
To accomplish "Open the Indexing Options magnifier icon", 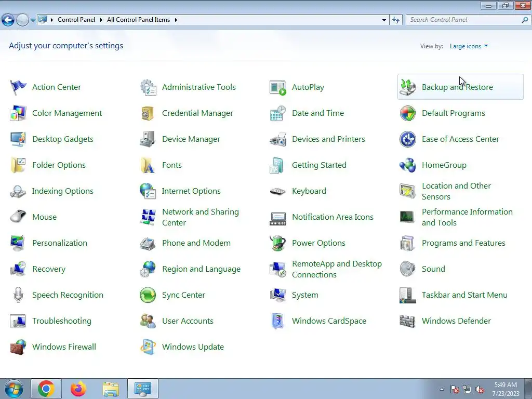I will [x=18, y=191].
